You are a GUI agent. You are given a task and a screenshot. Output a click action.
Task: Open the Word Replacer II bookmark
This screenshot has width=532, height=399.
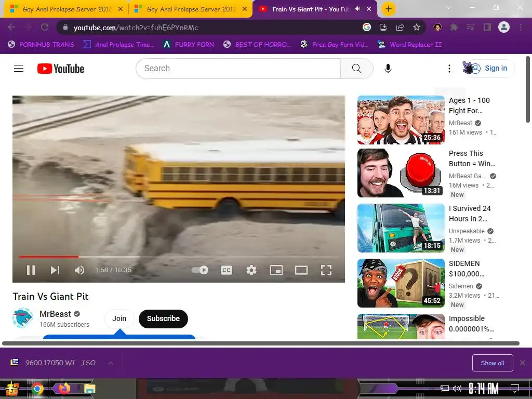409,45
